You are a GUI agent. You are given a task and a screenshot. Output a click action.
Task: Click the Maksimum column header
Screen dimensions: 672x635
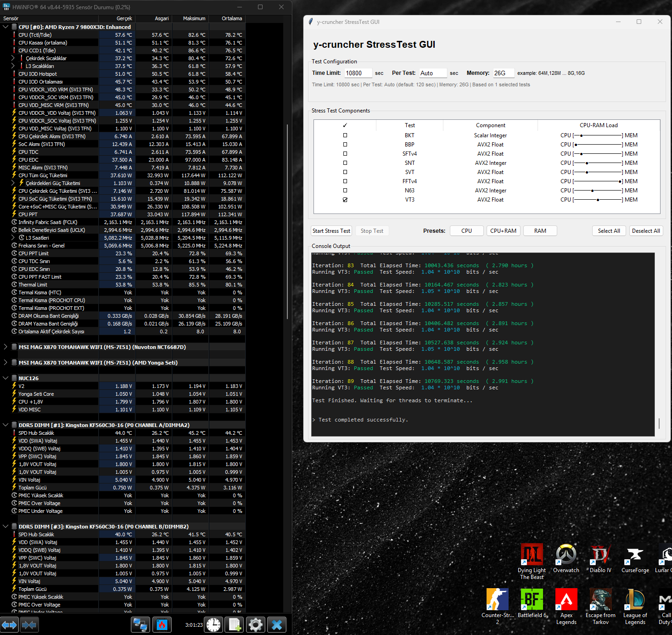(190, 18)
